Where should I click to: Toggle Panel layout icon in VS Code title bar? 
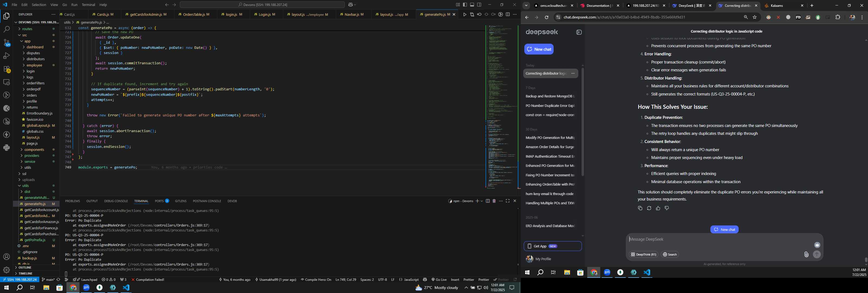tap(472, 5)
